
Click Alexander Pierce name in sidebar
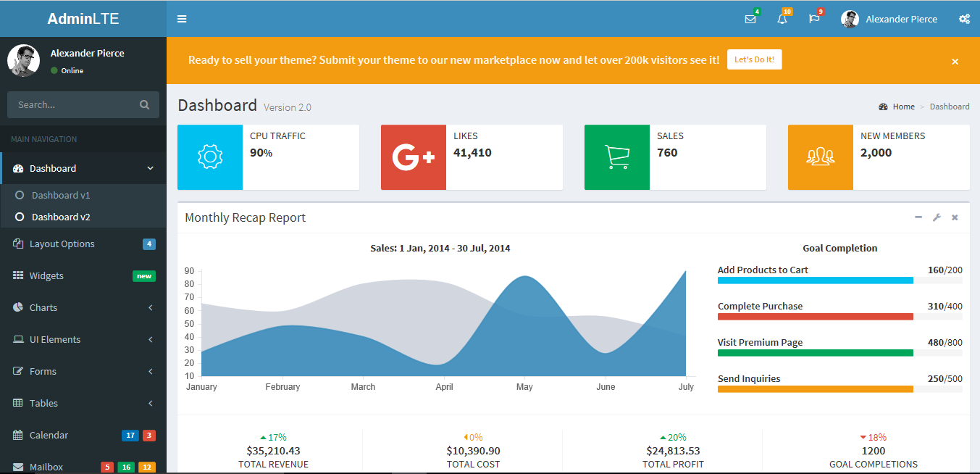[87, 53]
